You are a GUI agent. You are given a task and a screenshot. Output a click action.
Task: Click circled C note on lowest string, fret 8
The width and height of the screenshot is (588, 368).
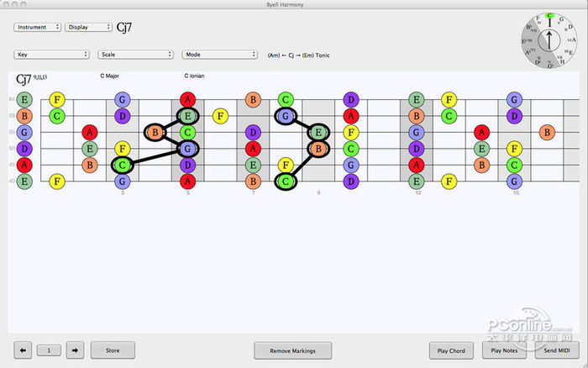click(286, 181)
